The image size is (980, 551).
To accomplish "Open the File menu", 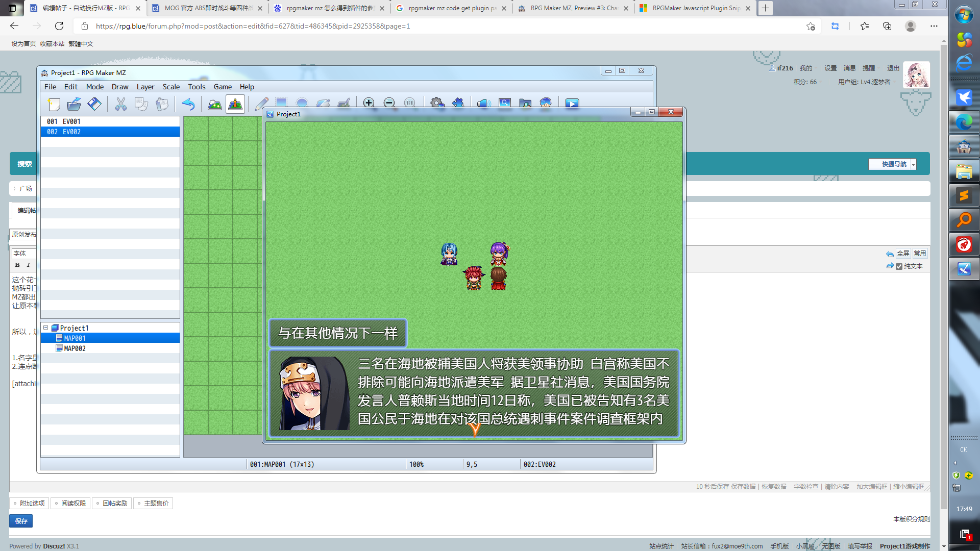I will 50,87.
